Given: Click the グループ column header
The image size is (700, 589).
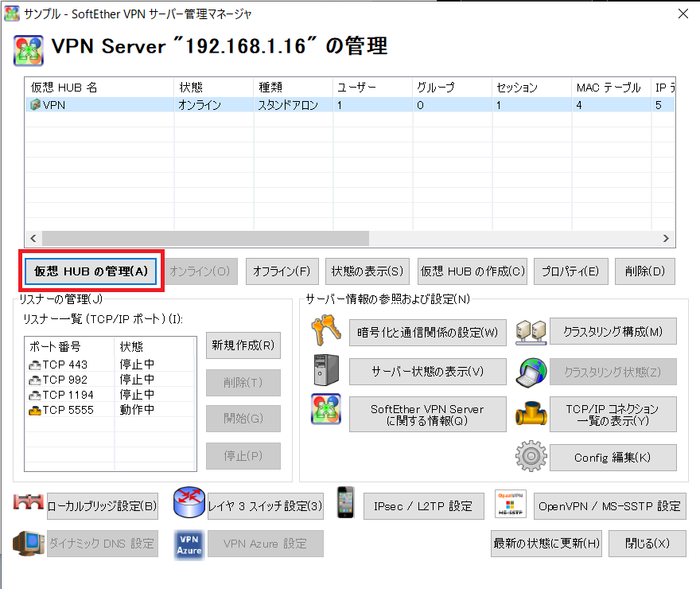Looking at the screenshot, I should tap(452, 88).
